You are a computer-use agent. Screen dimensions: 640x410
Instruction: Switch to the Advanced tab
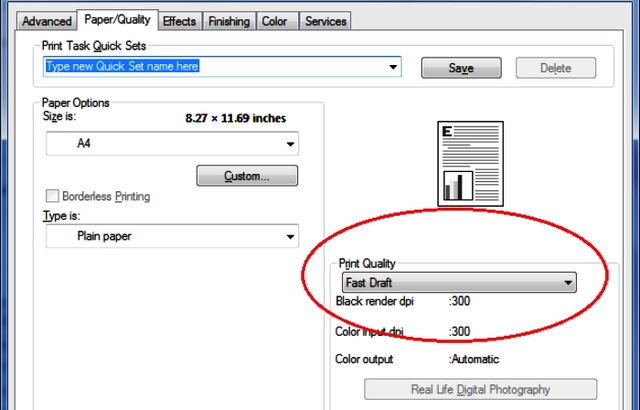pos(46,21)
